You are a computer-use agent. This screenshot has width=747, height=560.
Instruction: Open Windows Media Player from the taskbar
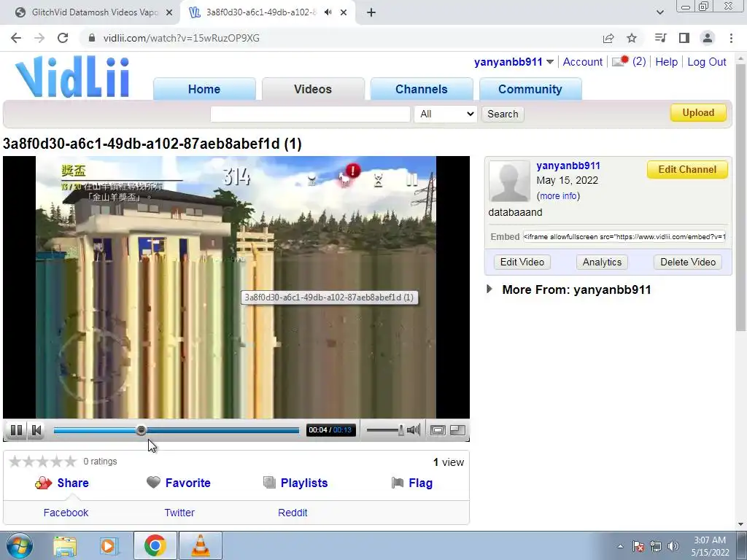[x=109, y=546]
